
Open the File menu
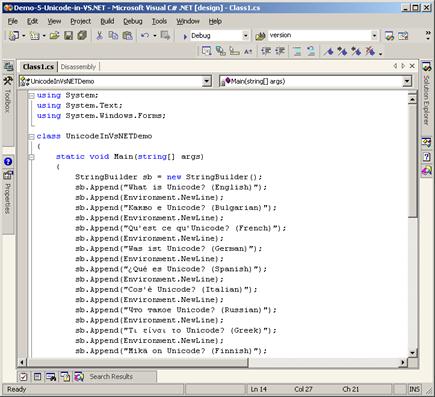[x=12, y=21]
